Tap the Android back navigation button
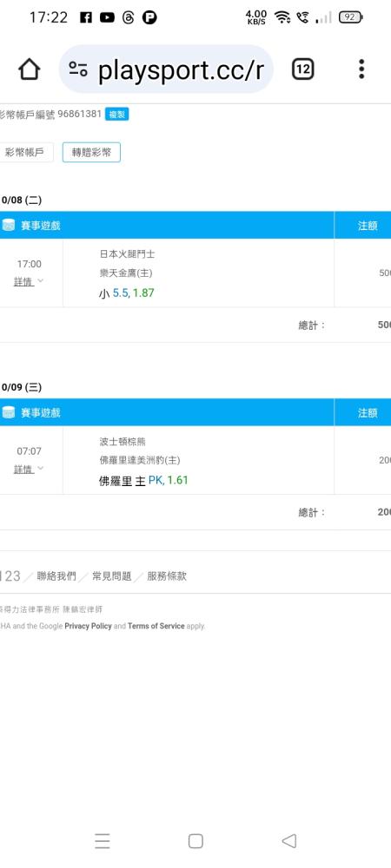This screenshot has width=391, height=868. click(x=288, y=841)
